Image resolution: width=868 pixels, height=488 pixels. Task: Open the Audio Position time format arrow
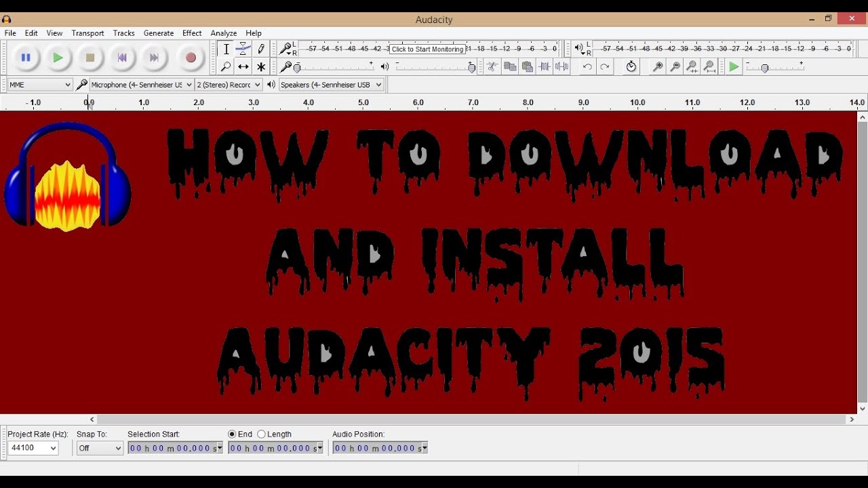pos(425,448)
